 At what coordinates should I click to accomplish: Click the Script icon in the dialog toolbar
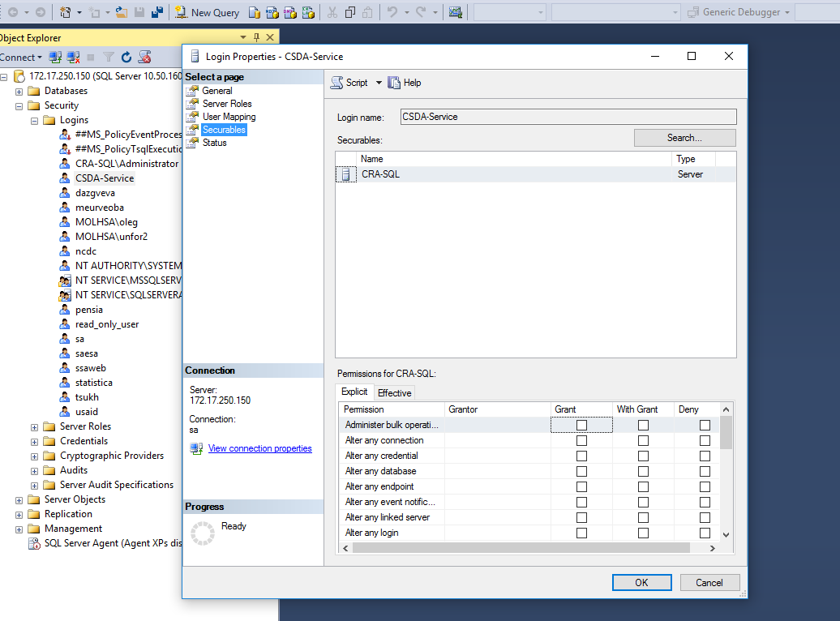pyautogui.click(x=336, y=83)
